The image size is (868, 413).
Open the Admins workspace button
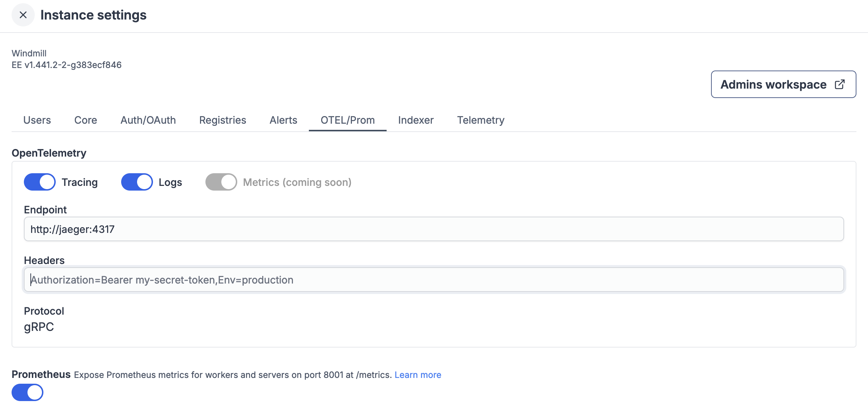pos(774,84)
